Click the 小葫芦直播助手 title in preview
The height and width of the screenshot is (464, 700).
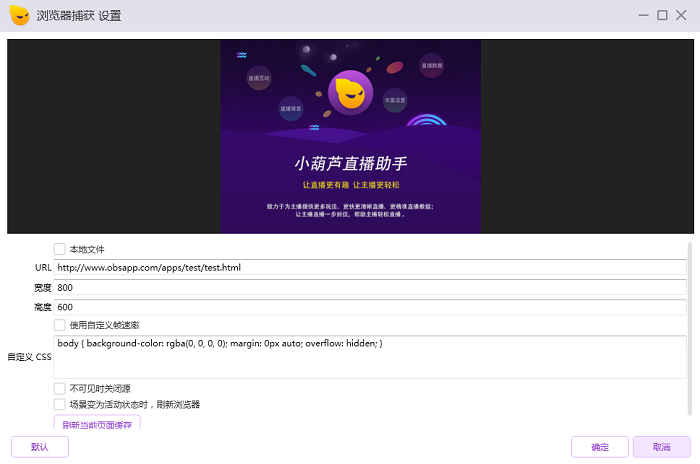(x=350, y=163)
